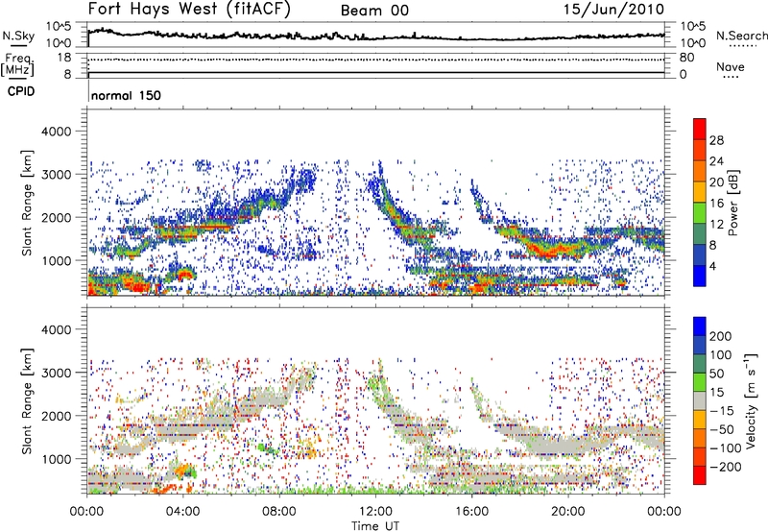Click "Slant Range [km]" beside the power panel
The width and height of the screenshot is (768, 532).
(x=27, y=203)
